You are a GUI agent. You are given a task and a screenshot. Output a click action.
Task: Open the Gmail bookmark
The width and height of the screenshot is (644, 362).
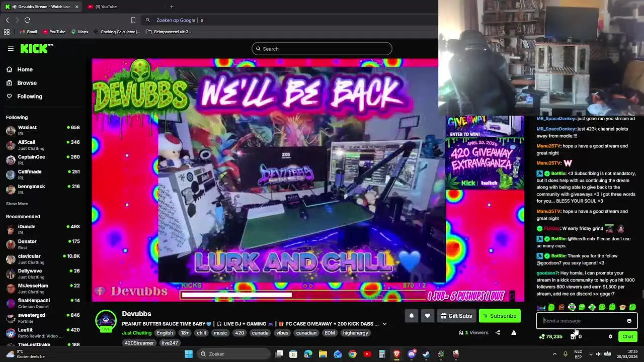28,32
